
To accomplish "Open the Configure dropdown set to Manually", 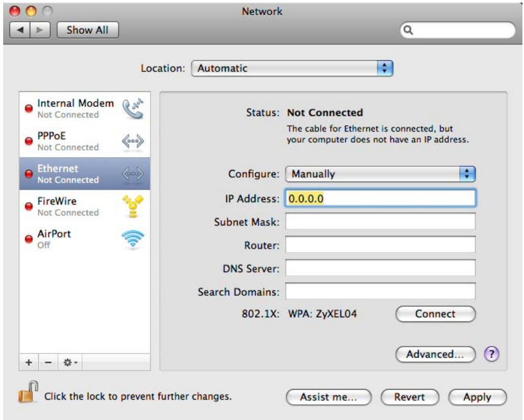I will coord(380,174).
